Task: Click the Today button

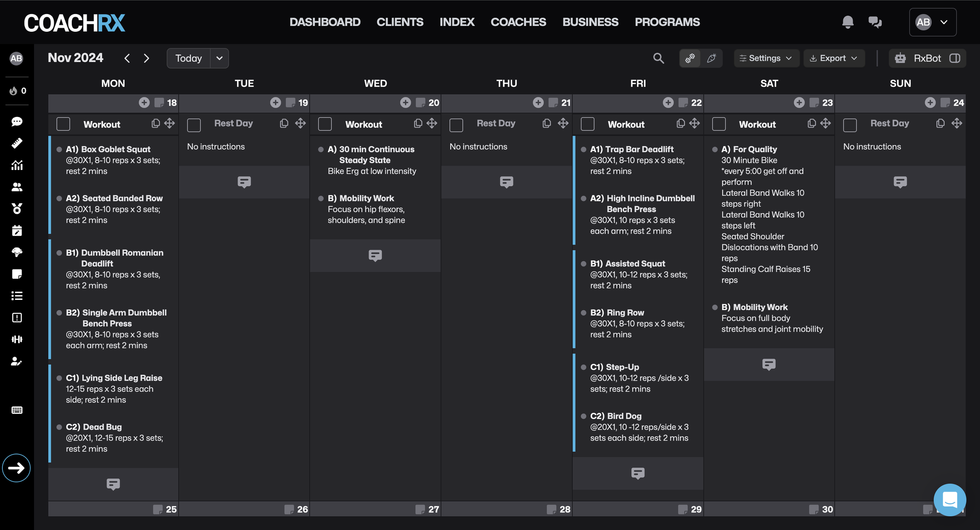Action: [189, 58]
